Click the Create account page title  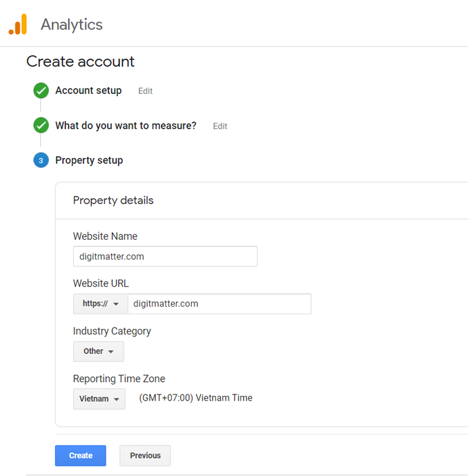tap(80, 61)
